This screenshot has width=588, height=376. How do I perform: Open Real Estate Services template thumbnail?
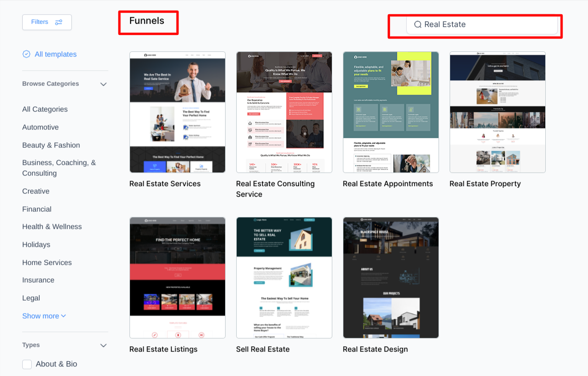pyautogui.click(x=178, y=112)
